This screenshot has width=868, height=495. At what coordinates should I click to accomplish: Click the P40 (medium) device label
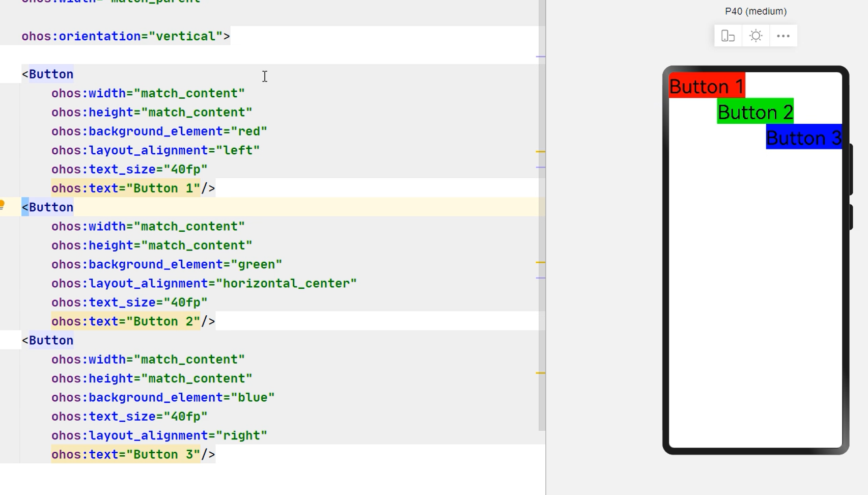click(755, 11)
